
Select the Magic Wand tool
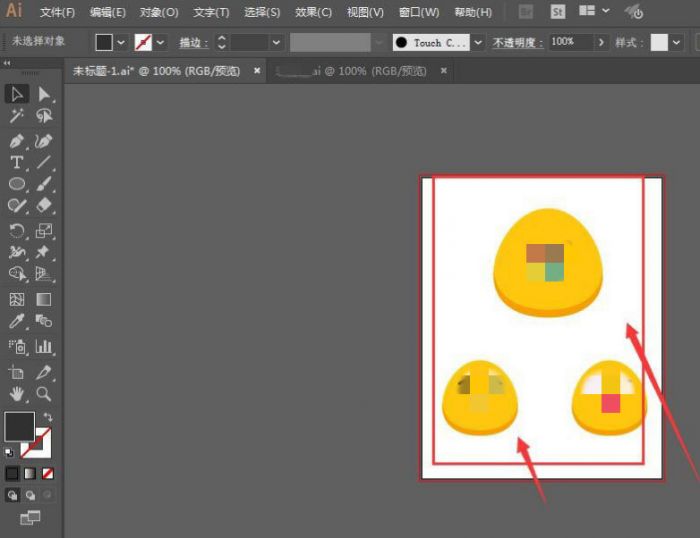[x=17, y=117]
